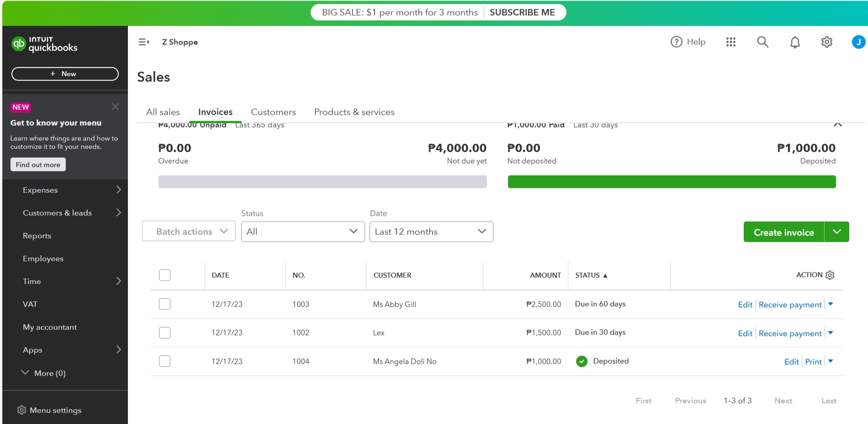Dismiss the 'Get to know your menu' card
This screenshot has height=424, width=868.
pos(115,106)
